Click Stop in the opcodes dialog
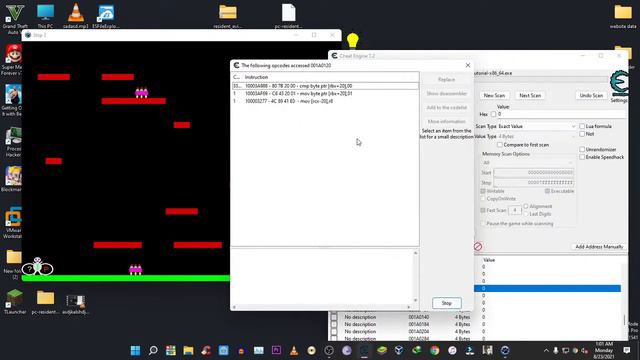This screenshot has width=640, height=360. click(447, 303)
